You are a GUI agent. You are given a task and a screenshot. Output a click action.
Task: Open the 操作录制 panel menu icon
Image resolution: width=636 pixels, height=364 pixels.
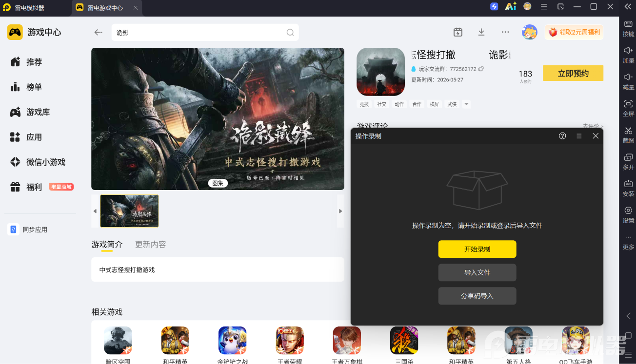point(579,136)
